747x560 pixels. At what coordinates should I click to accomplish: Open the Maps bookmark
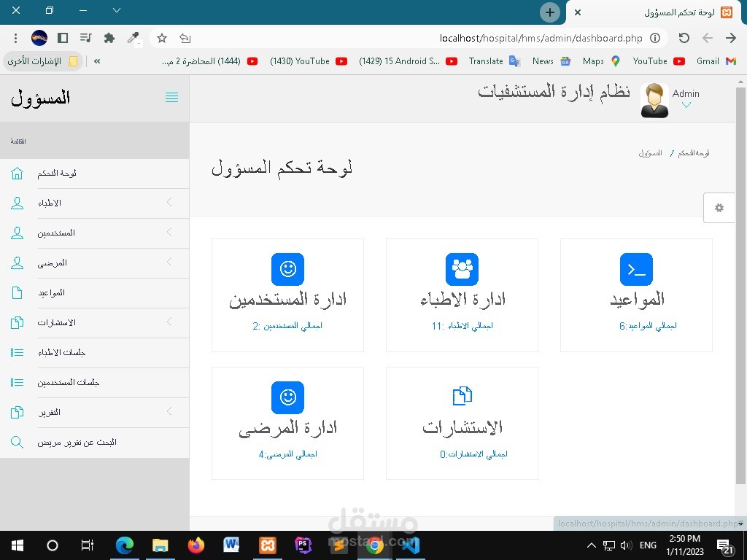pyautogui.click(x=601, y=61)
